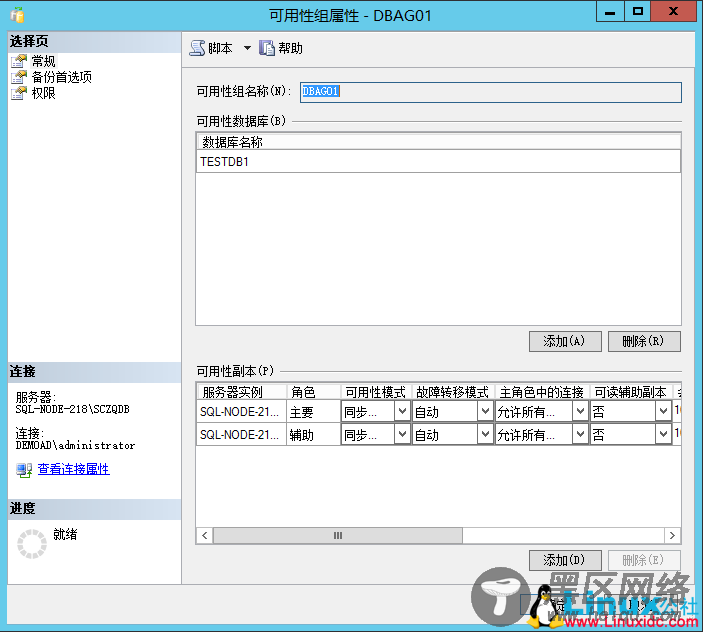Open the script dropdown arrow beside 脚本
The height and width of the screenshot is (632, 703).
click(x=247, y=48)
